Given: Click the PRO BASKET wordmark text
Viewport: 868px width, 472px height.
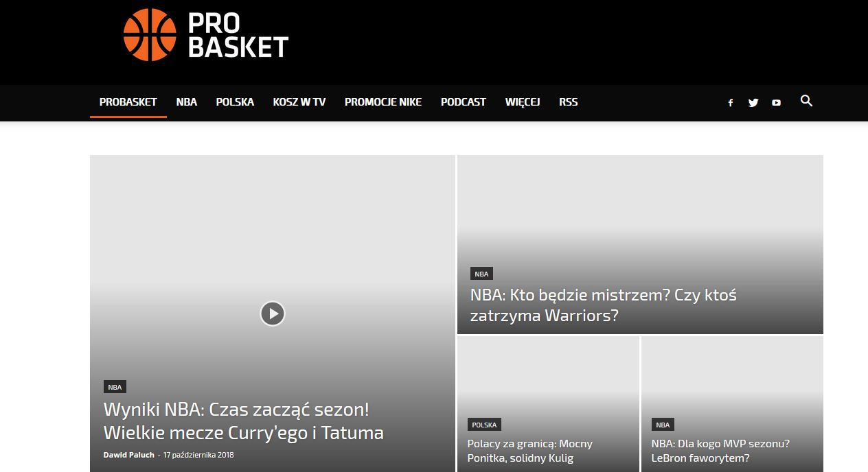Looking at the screenshot, I should (x=238, y=35).
